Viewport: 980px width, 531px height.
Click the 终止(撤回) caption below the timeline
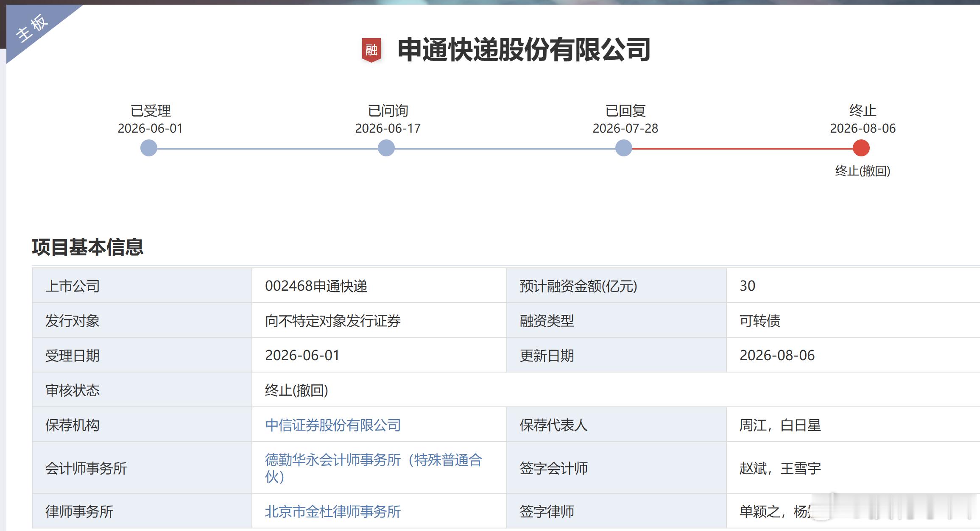coord(863,171)
